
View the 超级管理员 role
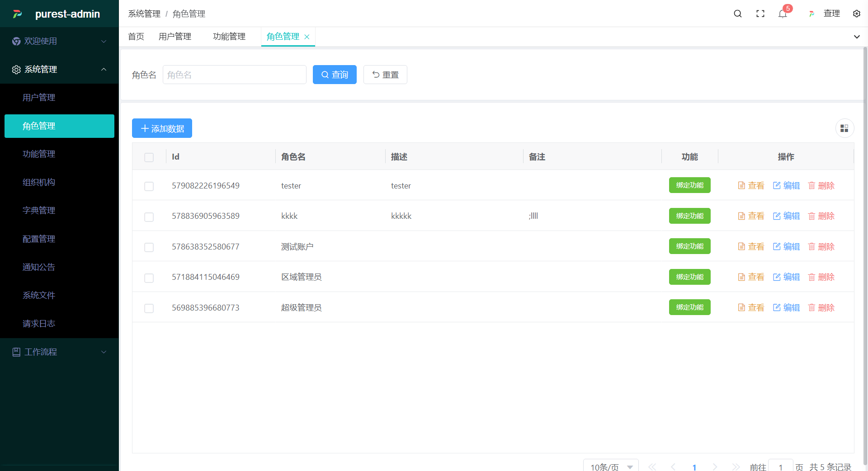click(x=751, y=307)
